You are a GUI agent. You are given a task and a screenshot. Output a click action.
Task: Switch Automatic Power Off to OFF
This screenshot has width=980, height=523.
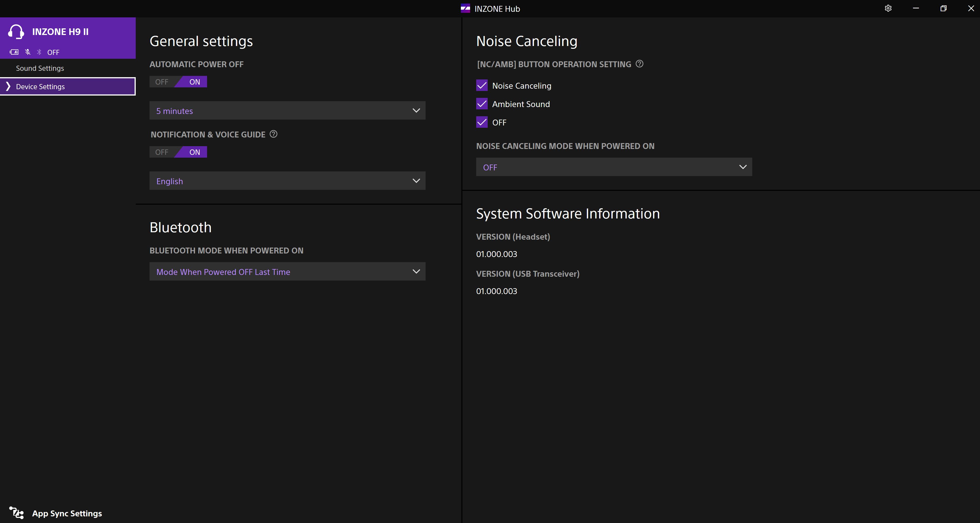click(162, 82)
